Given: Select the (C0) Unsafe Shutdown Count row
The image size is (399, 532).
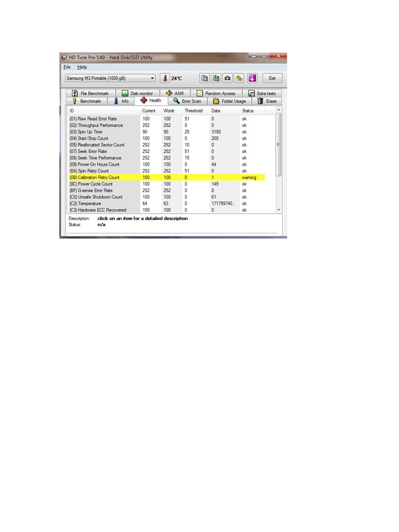Looking at the screenshot, I should tap(167, 197).
